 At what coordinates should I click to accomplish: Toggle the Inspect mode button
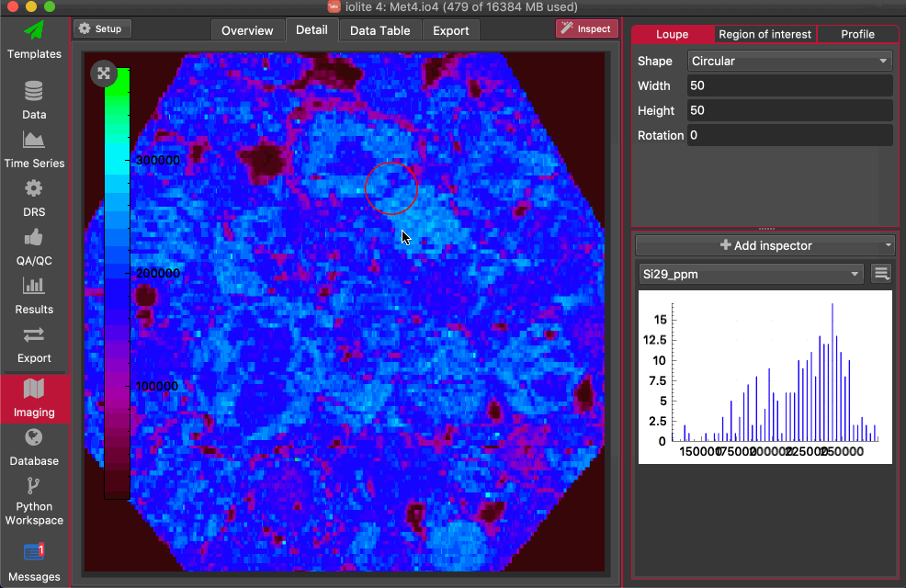click(x=586, y=28)
